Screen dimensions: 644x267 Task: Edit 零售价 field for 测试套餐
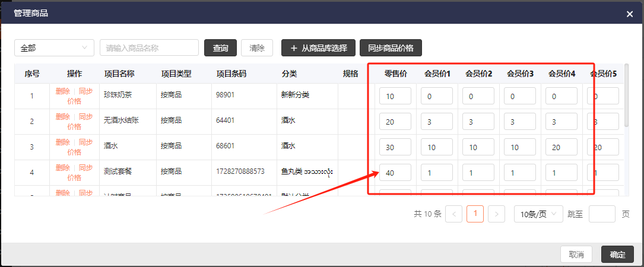coord(395,173)
